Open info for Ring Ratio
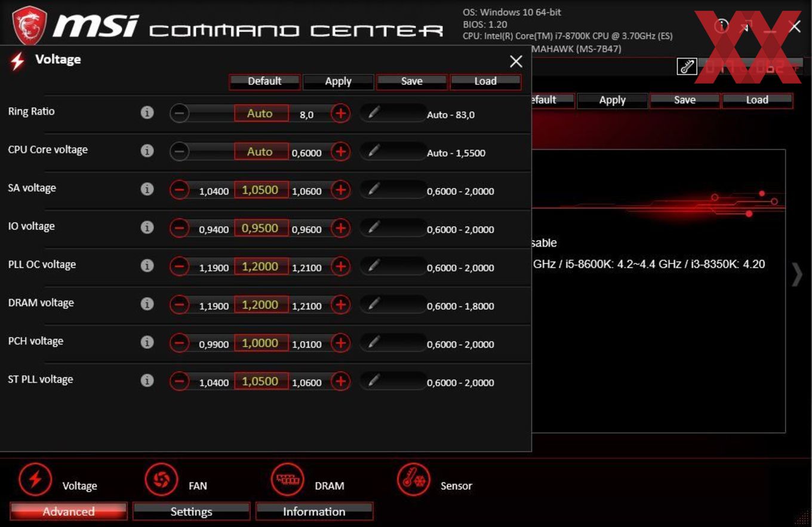The height and width of the screenshot is (527, 812). 147,112
